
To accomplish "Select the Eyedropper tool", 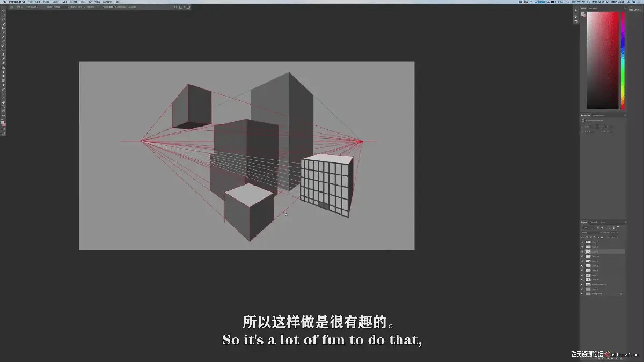I will (3, 32).
